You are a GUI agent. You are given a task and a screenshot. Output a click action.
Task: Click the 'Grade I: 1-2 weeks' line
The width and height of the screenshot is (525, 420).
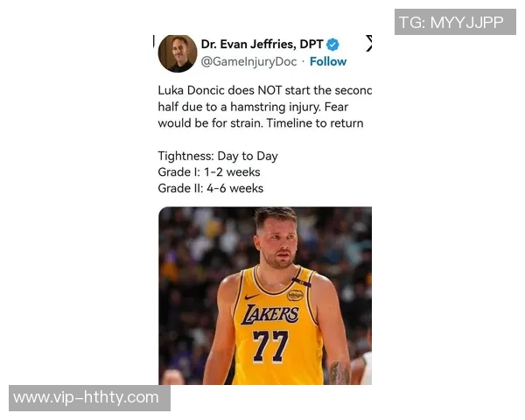209,172
